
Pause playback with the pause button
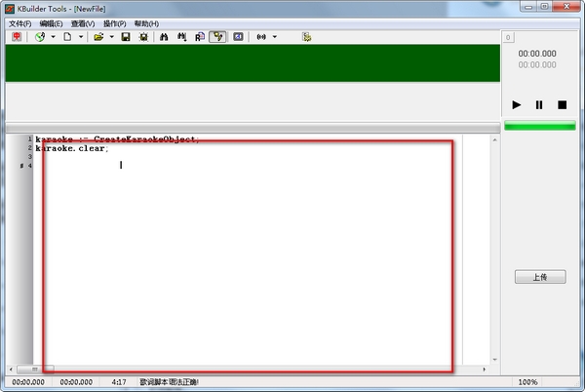539,104
